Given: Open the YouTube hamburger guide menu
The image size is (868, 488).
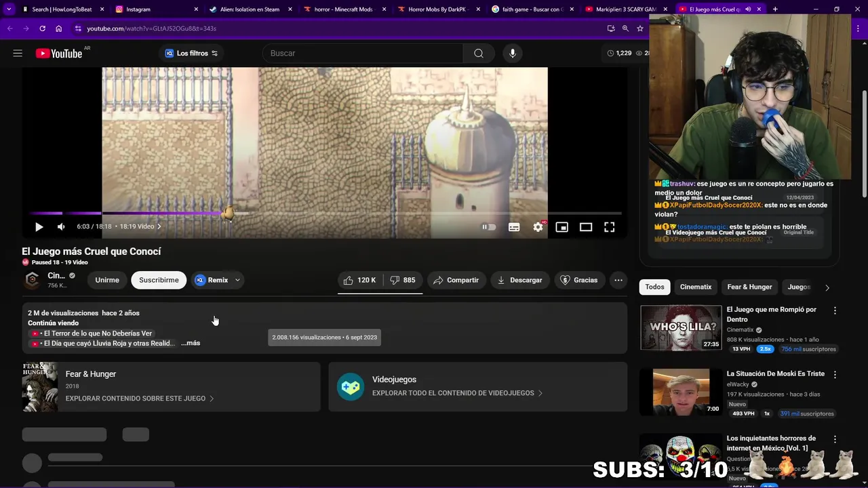Looking at the screenshot, I should point(18,53).
